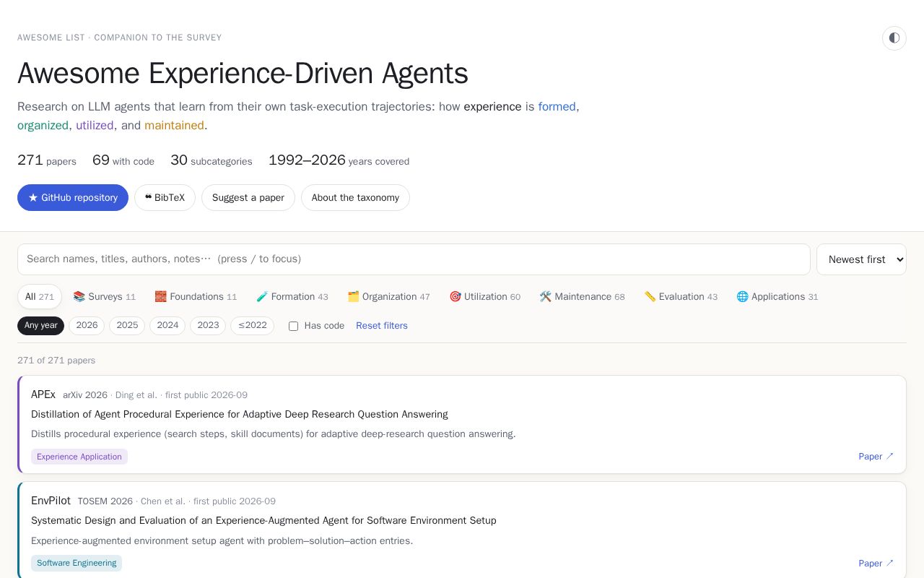Filter papers to ≤2022
This screenshot has width=924, height=578.
(252, 326)
